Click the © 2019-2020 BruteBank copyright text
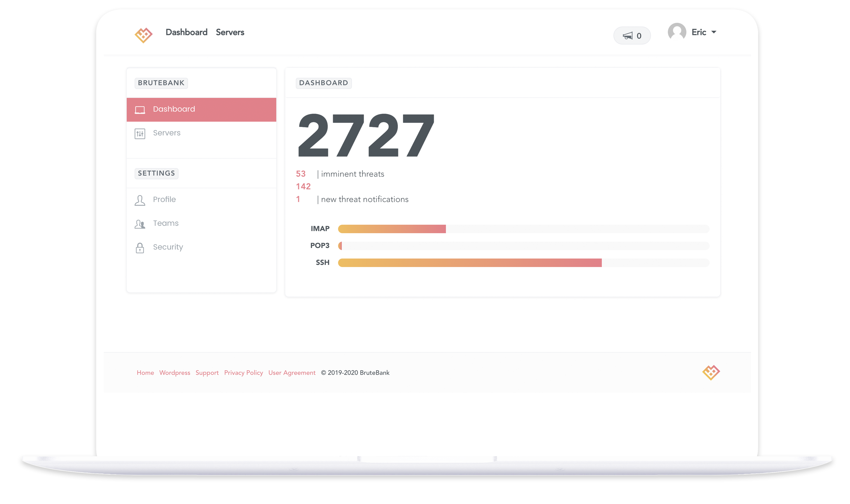 (x=355, y=373)
